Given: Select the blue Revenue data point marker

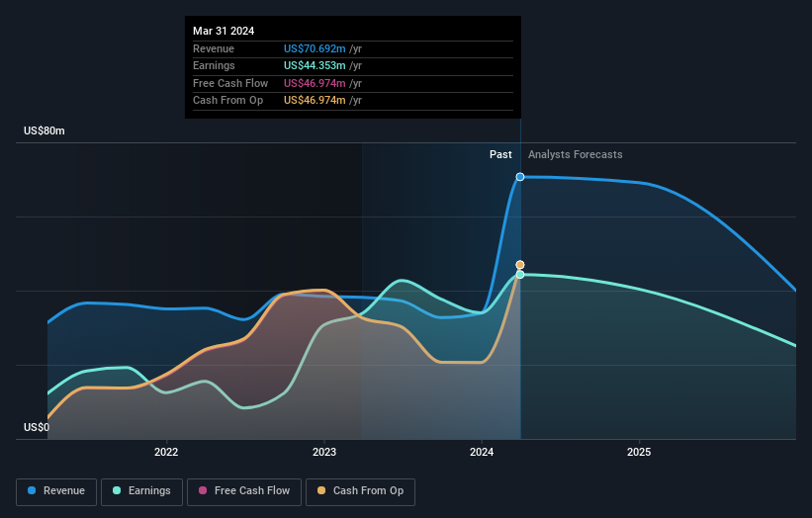Looking at the screenshot, I should coord(520,177).
